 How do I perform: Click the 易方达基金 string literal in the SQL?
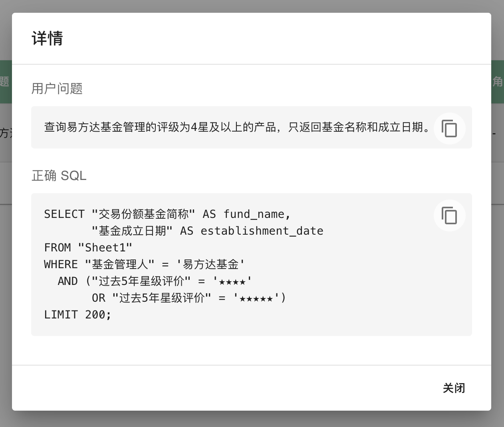210,265
